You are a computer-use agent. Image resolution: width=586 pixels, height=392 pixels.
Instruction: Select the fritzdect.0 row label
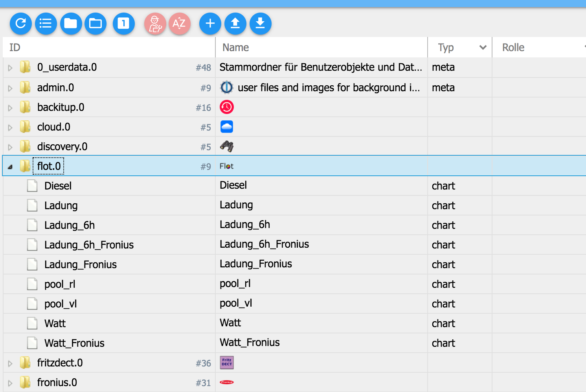pyautogui.click(x=60, y=363)
